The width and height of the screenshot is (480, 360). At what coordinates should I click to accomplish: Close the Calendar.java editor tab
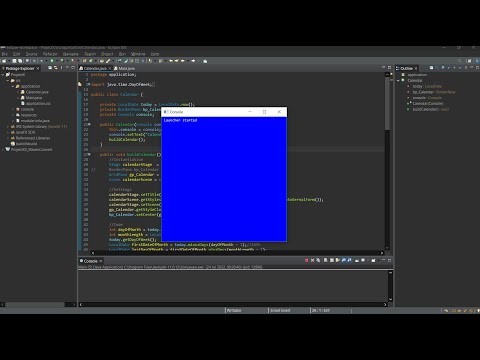pos(109,68)
